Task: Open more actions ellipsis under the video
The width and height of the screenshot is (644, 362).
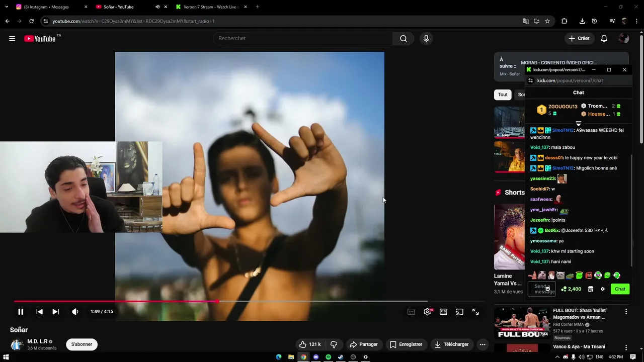Action: pyautogui.click(x=482, y=344)
